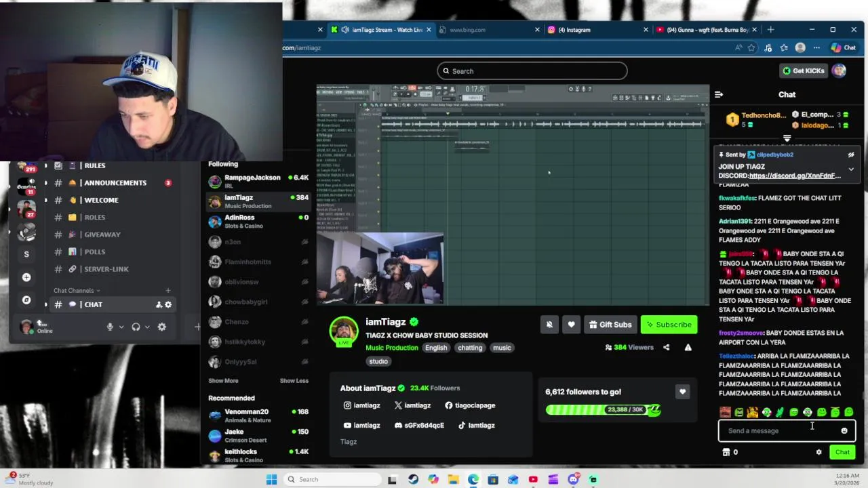Click the English language tag
Image resolution: width=868 pixels, height=488 pixels.
[x=436, y=348]
